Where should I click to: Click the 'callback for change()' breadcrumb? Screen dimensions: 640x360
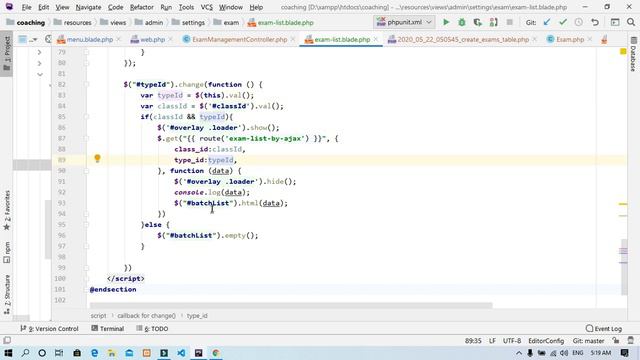(146, 316)
